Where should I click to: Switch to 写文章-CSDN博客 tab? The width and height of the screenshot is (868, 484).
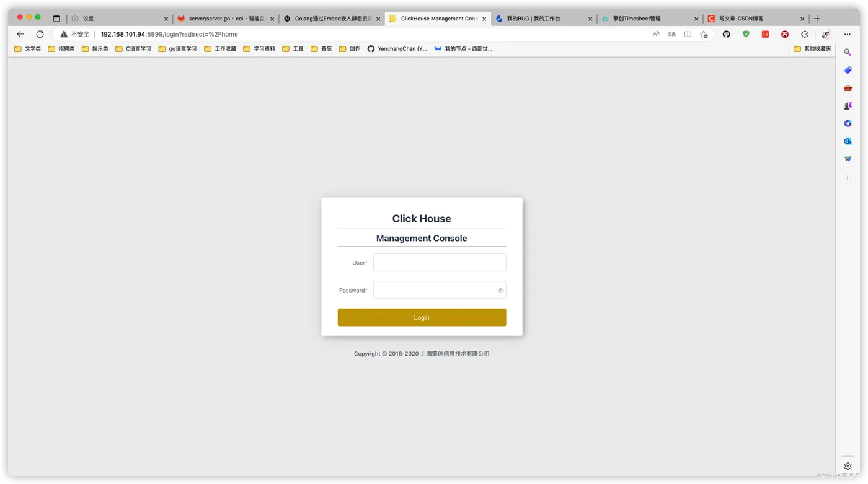(x=756, y=19)
